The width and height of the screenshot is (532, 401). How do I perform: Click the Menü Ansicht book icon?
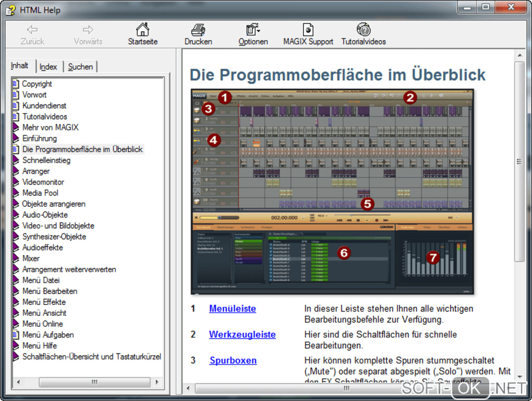[16, 313]
